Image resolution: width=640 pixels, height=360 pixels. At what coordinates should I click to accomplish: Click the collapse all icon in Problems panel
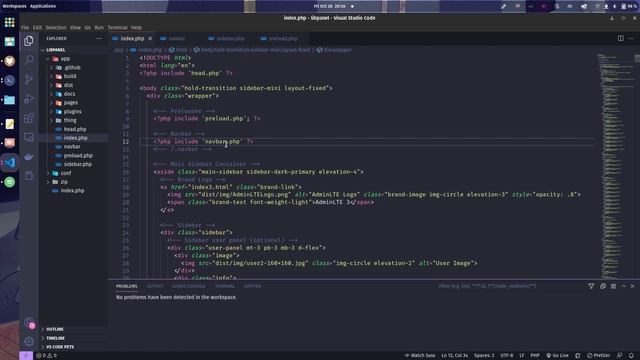(x=603, y=286)
